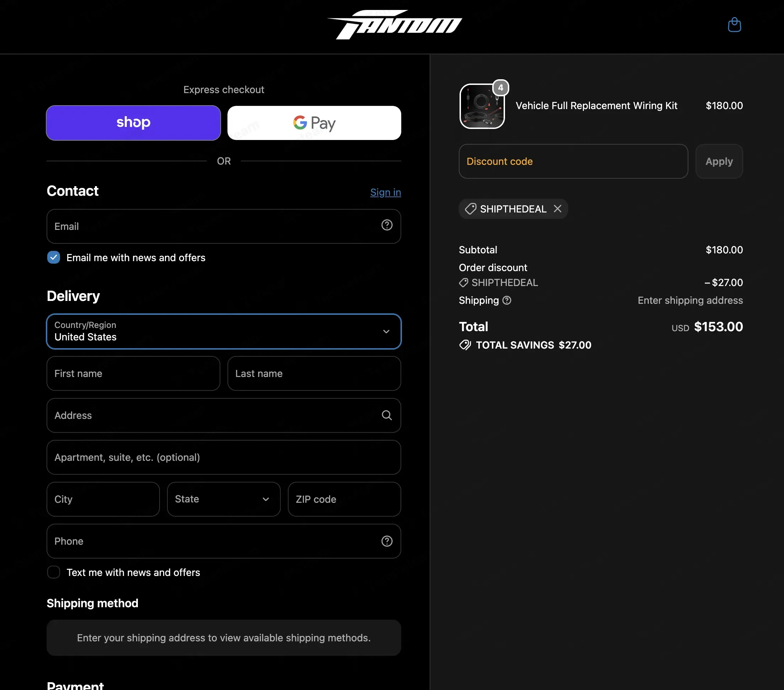Click the Subtotal $180.00 value
Screen dimensions: 784x690
724,250
